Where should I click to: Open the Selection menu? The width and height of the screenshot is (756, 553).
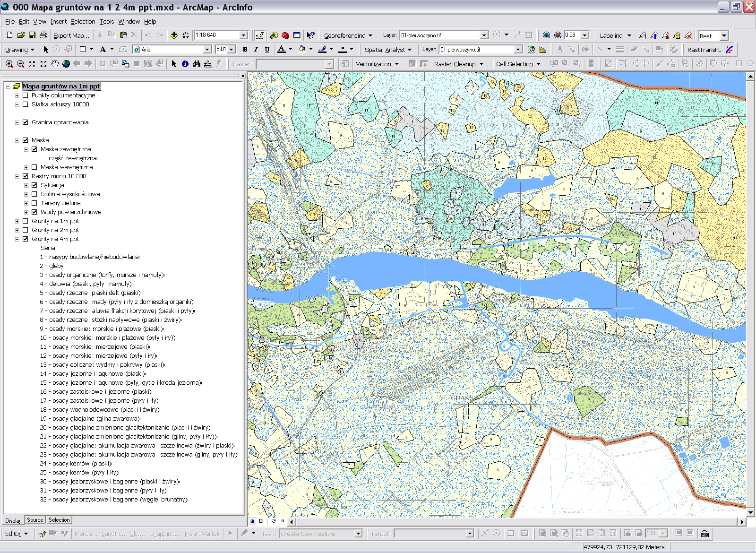[83, 22]
